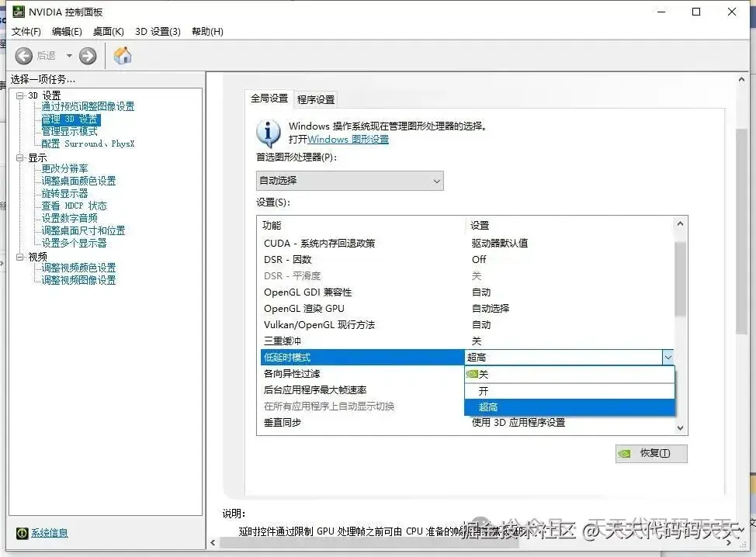Select the 各向异性过滤 row

[x=362, y=374]
